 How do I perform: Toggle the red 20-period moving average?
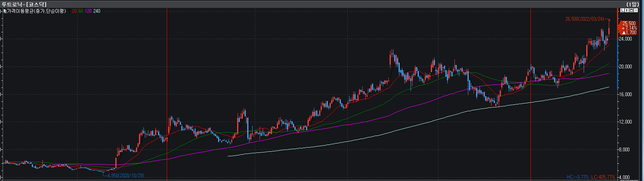(74, 11)
